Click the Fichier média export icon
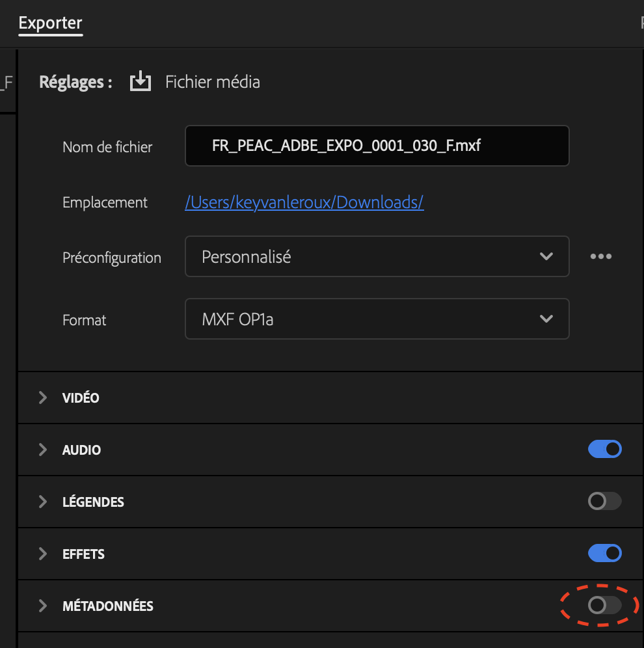This screenshot has width=644, height=648. pyautogui.click(x=140, y=82)
